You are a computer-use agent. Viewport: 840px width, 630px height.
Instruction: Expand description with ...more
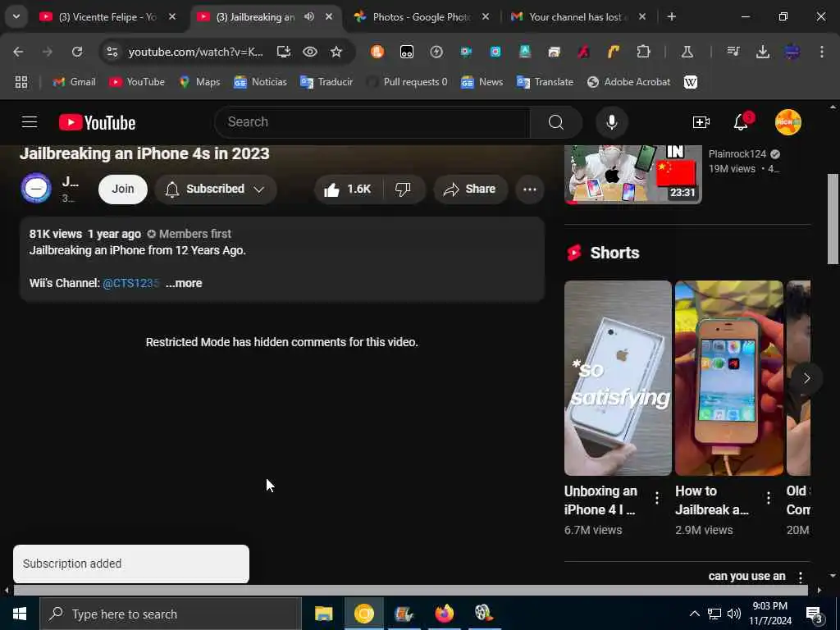coord(184,283)
